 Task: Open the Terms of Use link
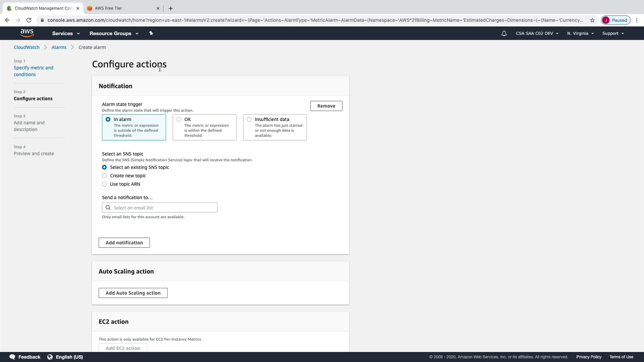coord(621,357)
